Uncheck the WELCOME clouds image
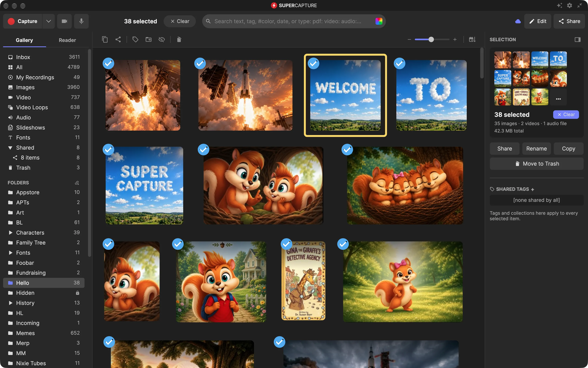This screenshot has width=588, height=368. (313, 63)
